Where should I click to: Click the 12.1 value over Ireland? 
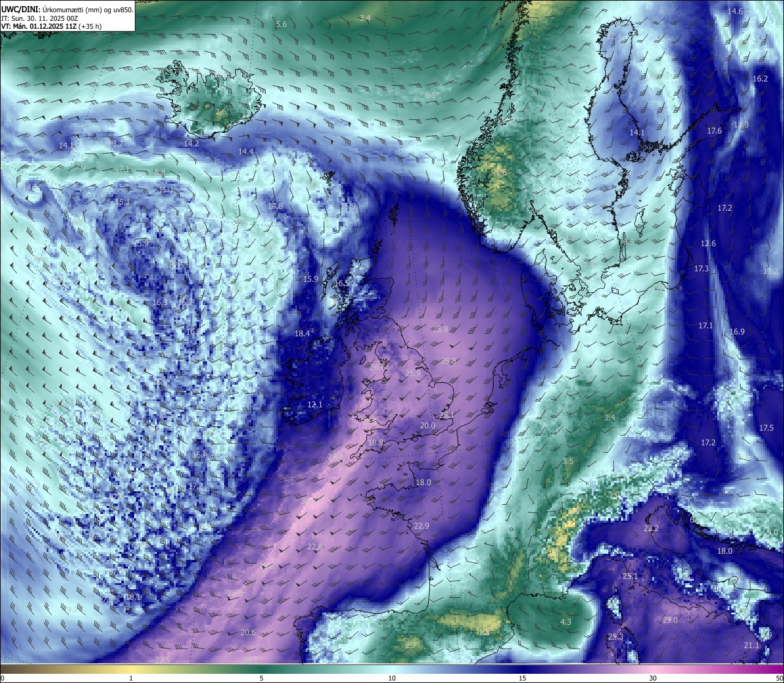(315, 405)
